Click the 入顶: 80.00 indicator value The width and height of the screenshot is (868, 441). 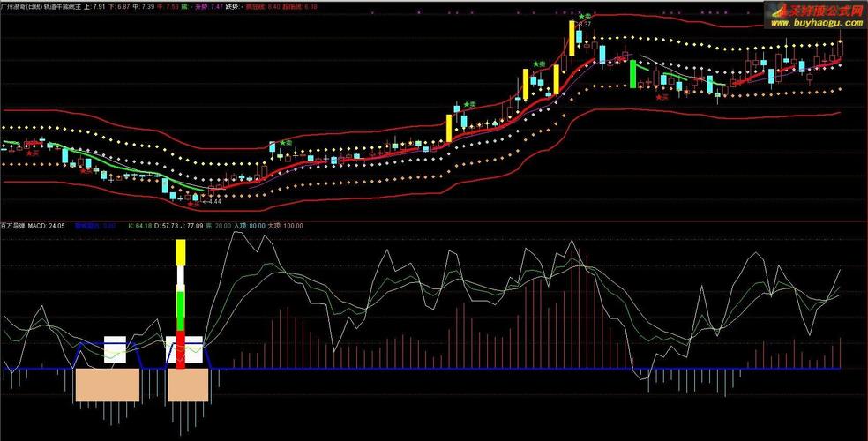coord(250,226)
